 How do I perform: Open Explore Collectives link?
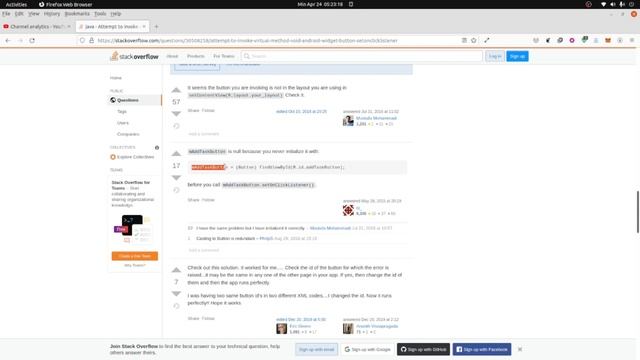coord(132,157)
